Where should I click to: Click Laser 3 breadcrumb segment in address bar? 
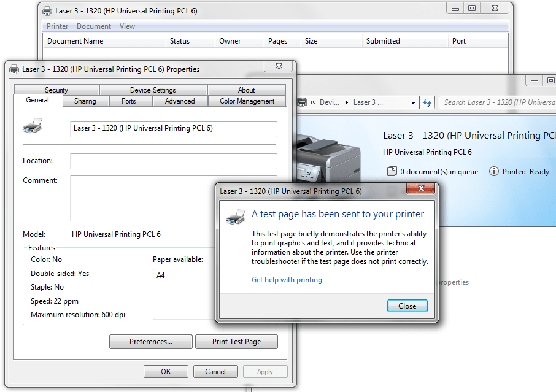point(368,103)
